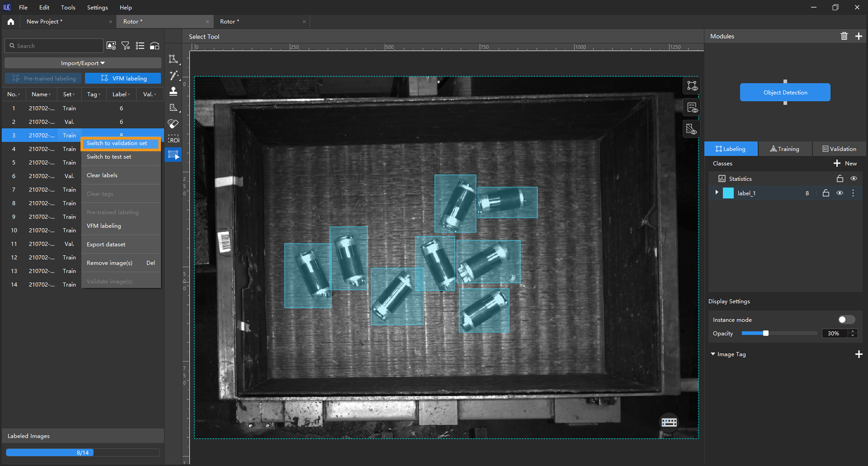Open the Import/Export dropdown
Image resolution: width=868 pixels, height=466 pixels.
82,63
